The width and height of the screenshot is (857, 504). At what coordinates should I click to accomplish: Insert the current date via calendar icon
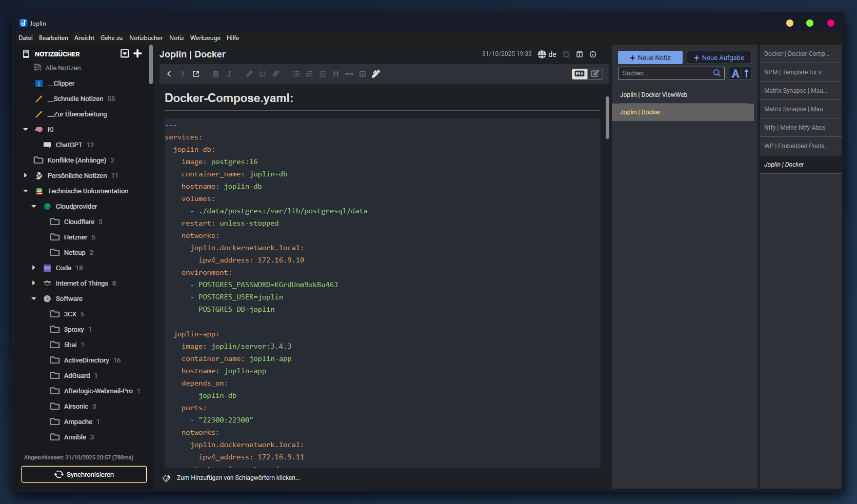tap(363, 74)
